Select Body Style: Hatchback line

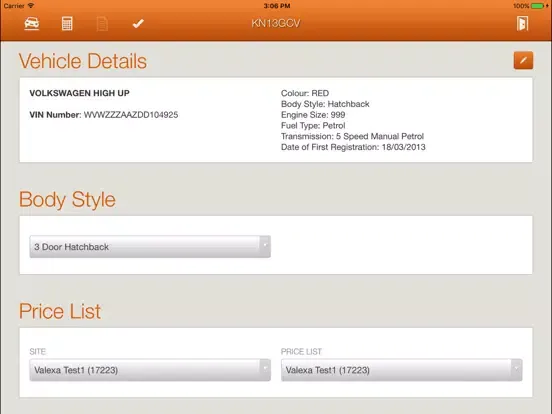point(325,104)
